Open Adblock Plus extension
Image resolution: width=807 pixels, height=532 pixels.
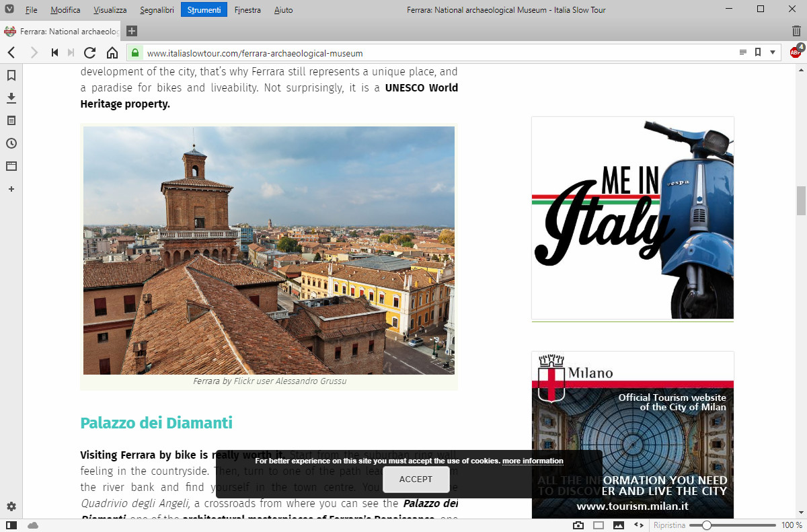(796, 52)
